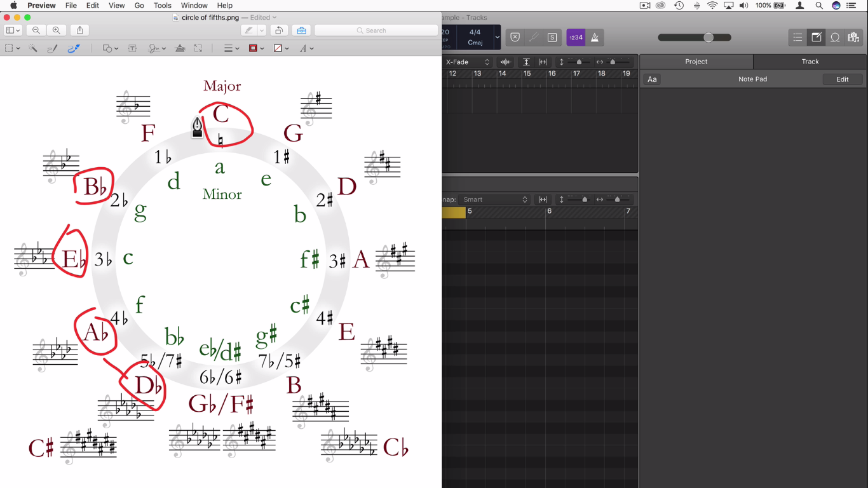
Task: Open the Adjust Color prism tool
Action: (180, 48)
